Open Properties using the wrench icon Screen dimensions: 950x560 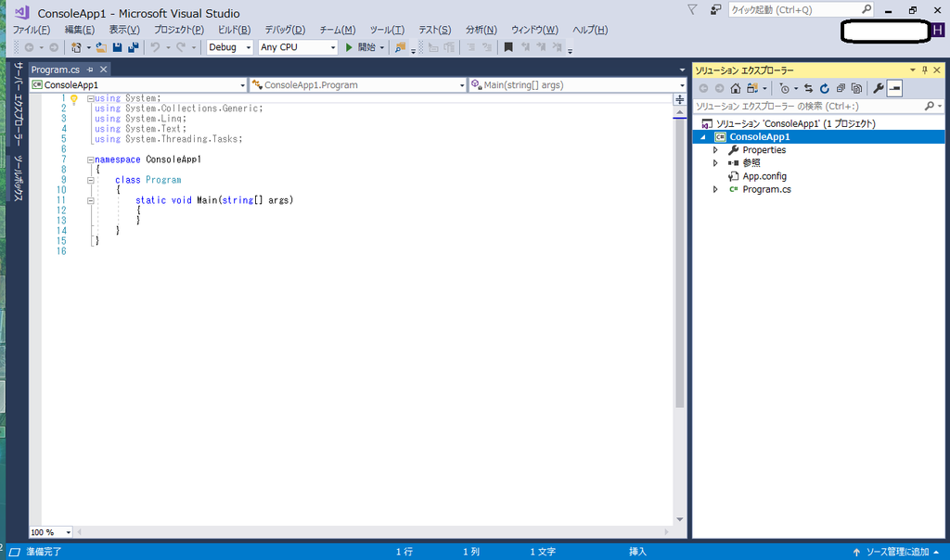878,88
